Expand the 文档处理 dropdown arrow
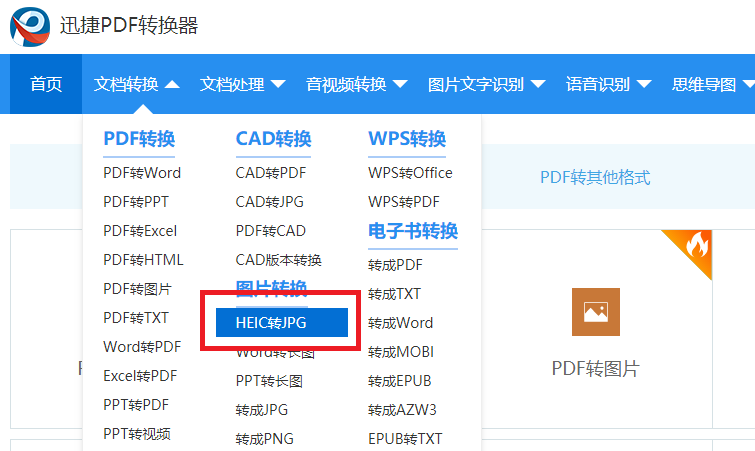 [x=278, y=85]
